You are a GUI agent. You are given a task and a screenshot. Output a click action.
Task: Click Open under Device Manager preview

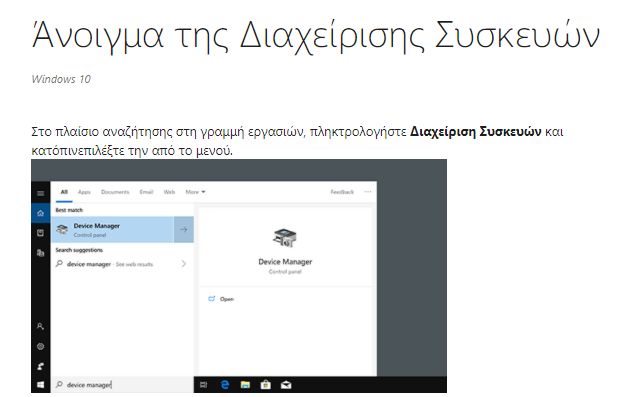tap(226, 299)
